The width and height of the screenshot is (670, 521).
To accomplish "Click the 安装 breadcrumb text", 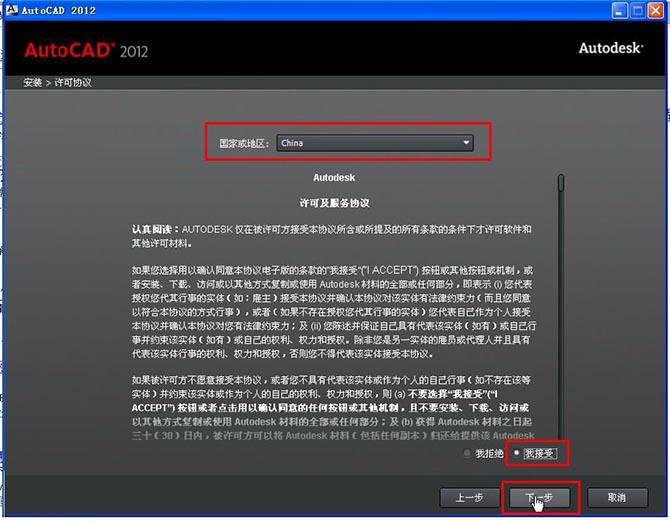I will click(32, 82).
